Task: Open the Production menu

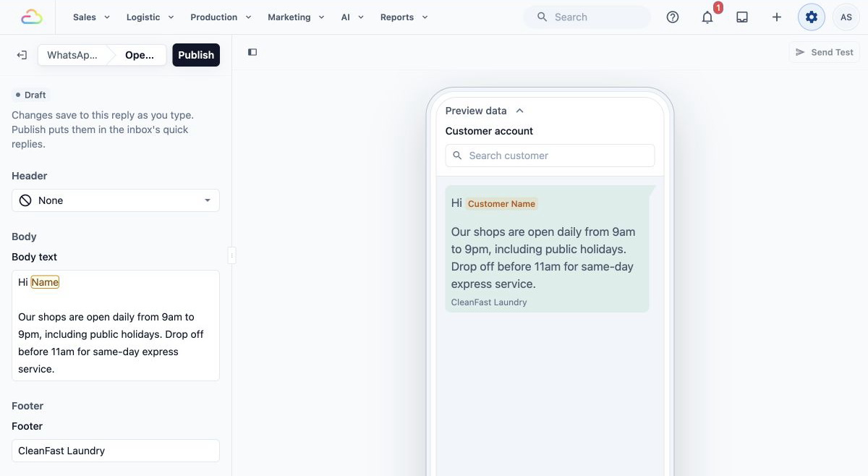Action: (x=221, y=17)
